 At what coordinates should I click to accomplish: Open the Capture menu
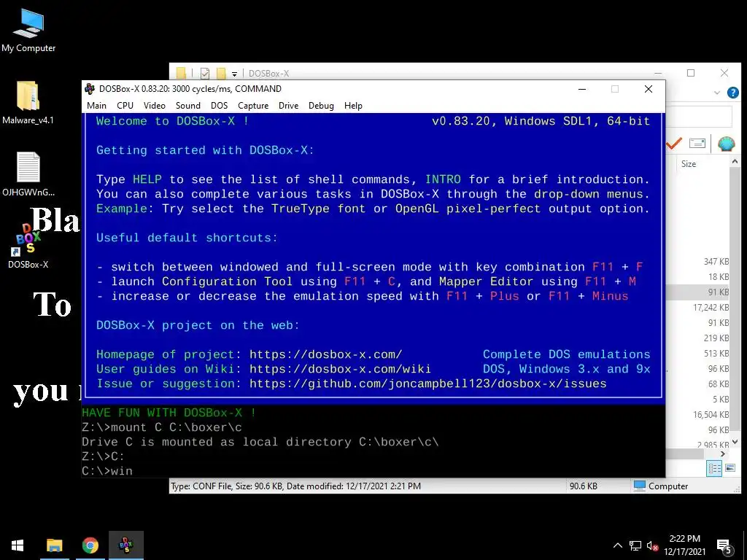253,106
